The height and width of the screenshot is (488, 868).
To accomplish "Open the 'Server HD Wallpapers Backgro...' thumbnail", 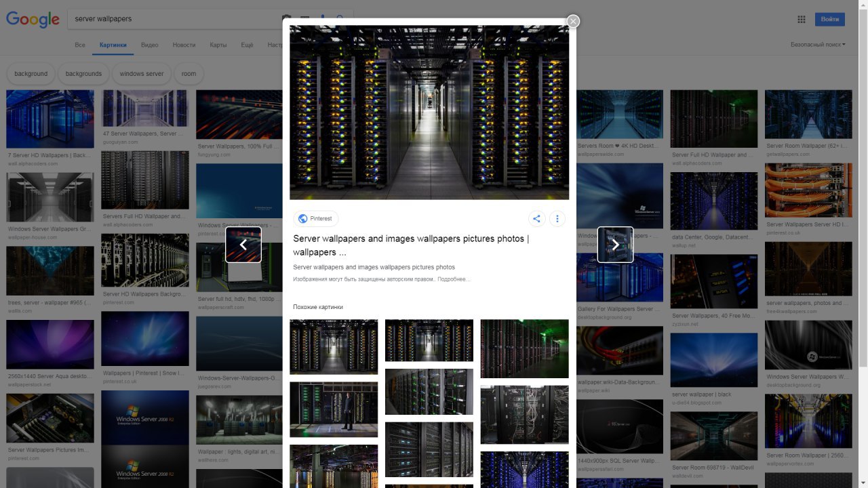I will (x=145, y=260).
